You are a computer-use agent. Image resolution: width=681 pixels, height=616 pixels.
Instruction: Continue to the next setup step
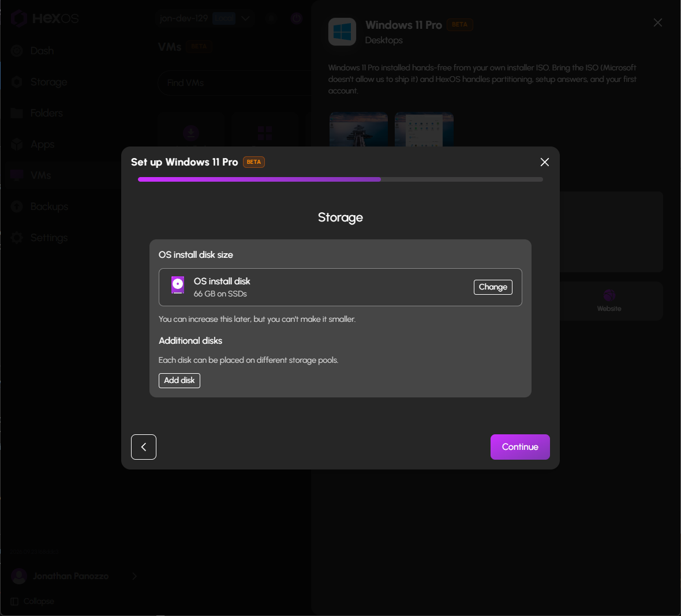point(520,446)
